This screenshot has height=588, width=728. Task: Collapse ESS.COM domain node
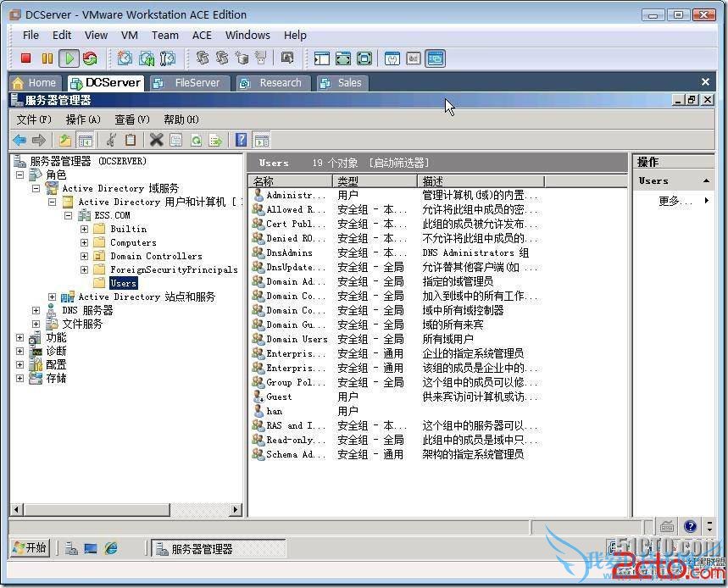coord(69,215)
